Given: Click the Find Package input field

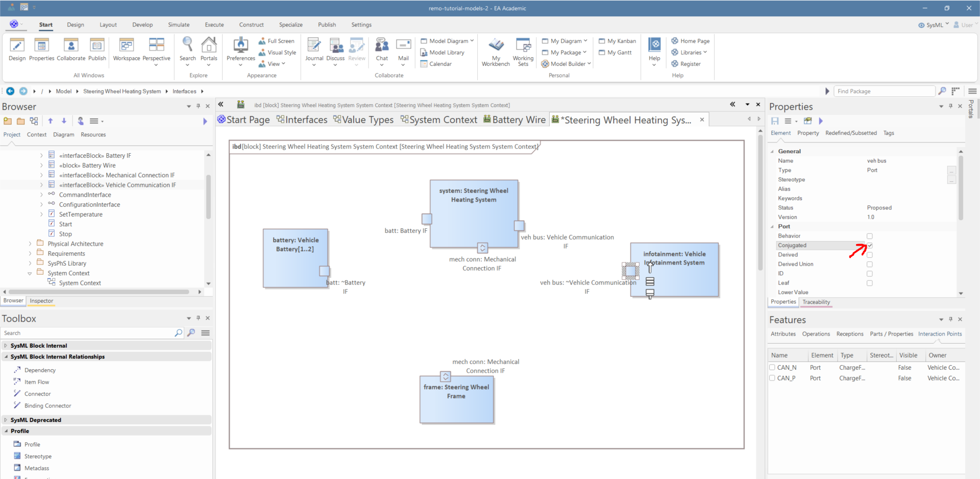Looking at the screenshot, I should 884,91.
